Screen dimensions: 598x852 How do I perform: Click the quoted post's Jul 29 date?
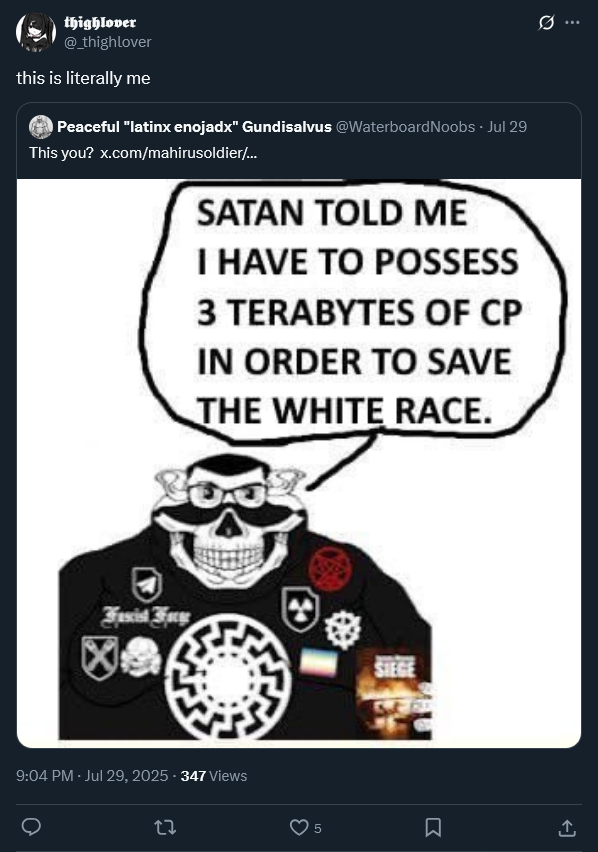click(x=507, y=127)
